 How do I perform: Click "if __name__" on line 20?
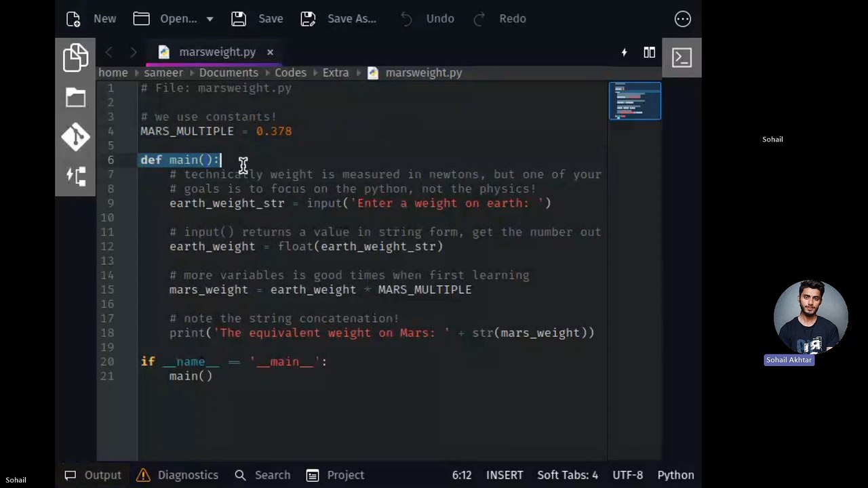[180, 362]
